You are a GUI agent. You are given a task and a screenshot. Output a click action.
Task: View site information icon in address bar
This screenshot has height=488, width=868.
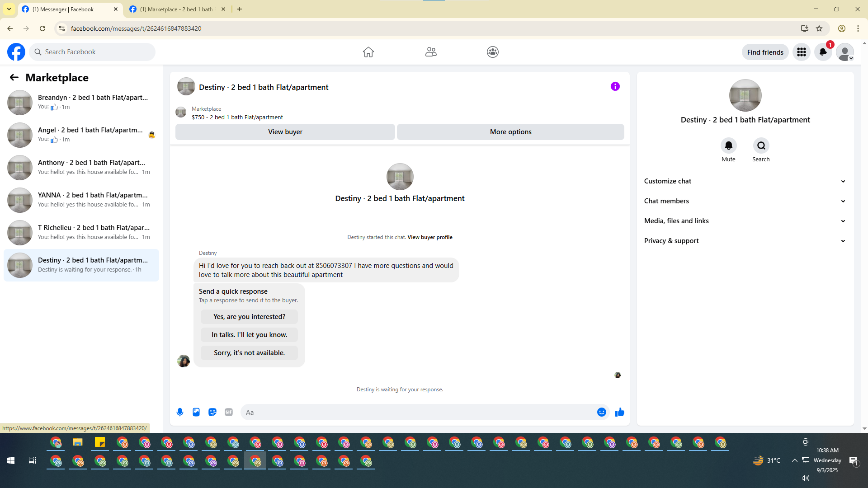click(x=62, y=28)
